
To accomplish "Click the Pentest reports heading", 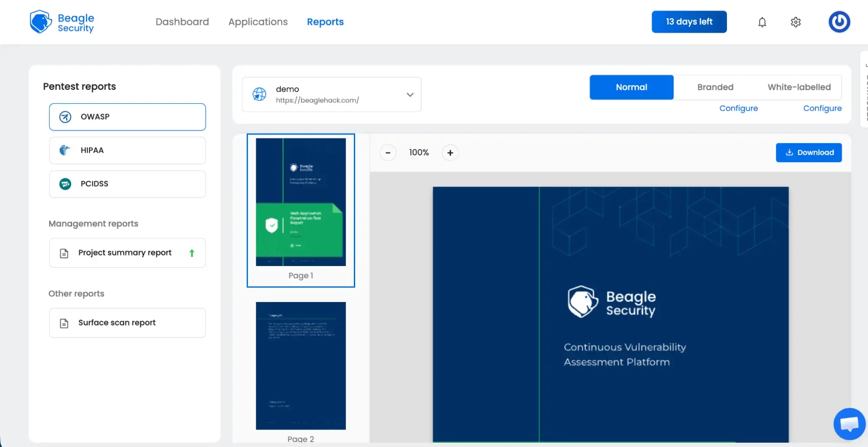I will pos(79,86).
